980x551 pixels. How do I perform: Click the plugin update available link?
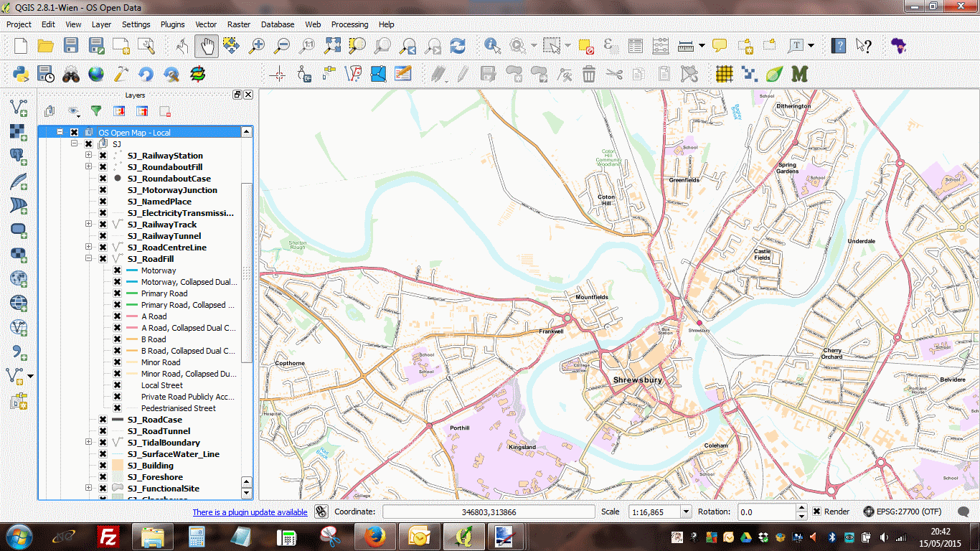pos(250,512)
